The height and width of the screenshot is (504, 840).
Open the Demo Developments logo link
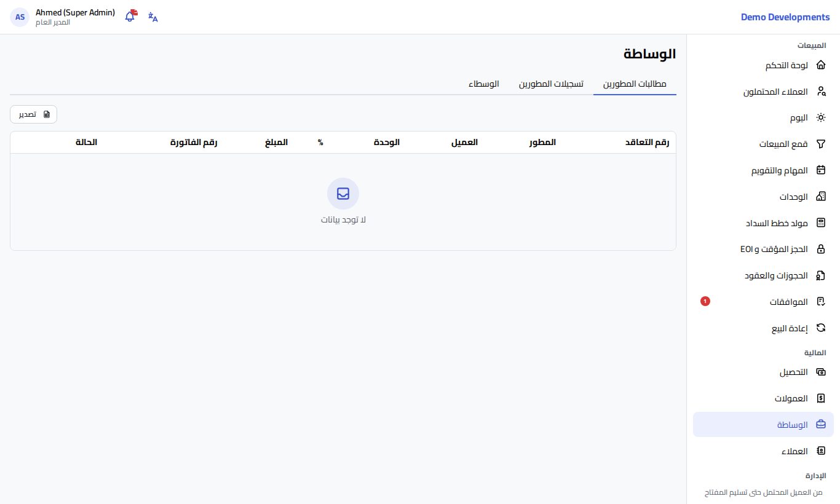pyautogui.click(x=785, y=17)
